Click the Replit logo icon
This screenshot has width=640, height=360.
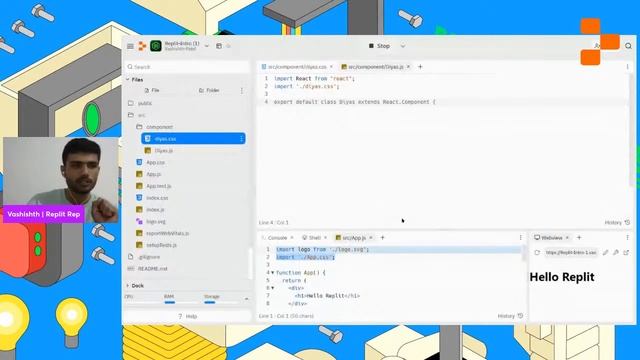pyautogui.click(x=142, y=46)
